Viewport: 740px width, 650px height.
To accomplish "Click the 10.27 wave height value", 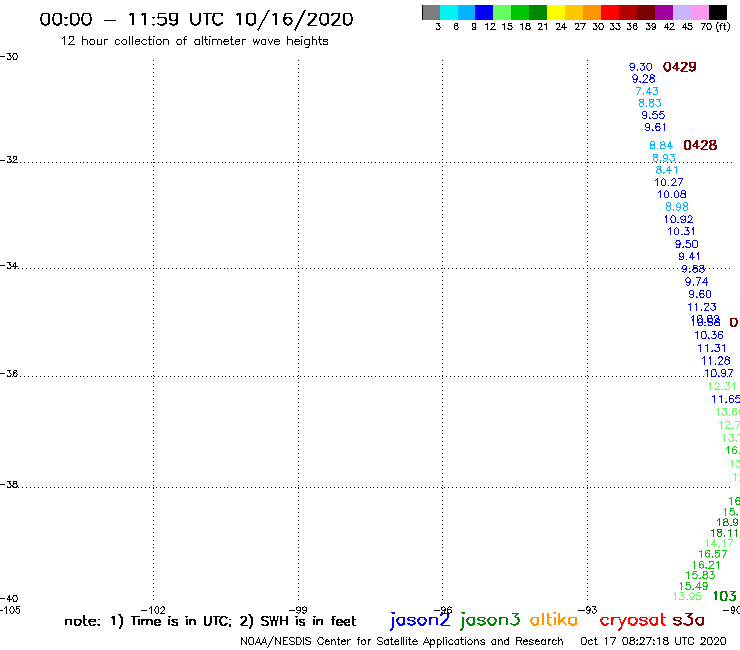I will tap(669, 182).
